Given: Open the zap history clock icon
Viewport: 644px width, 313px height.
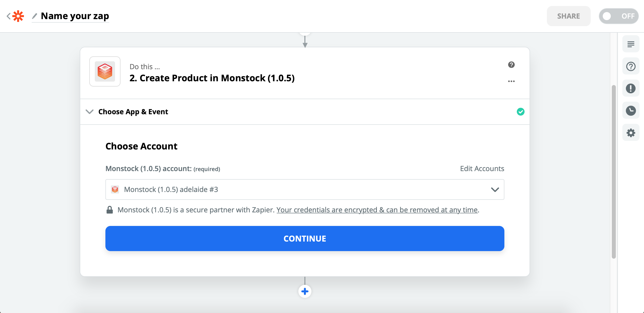Looking at the screenshot, I should click(631, 110).
